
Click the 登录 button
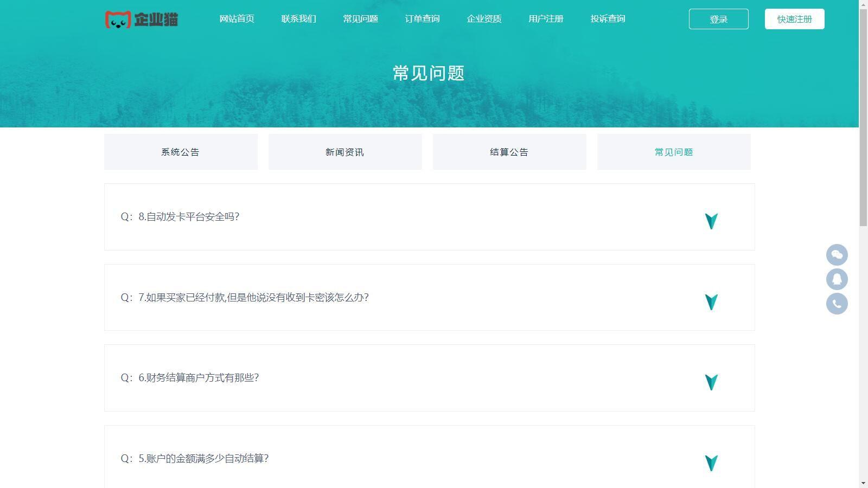click(x=718, y=19)
